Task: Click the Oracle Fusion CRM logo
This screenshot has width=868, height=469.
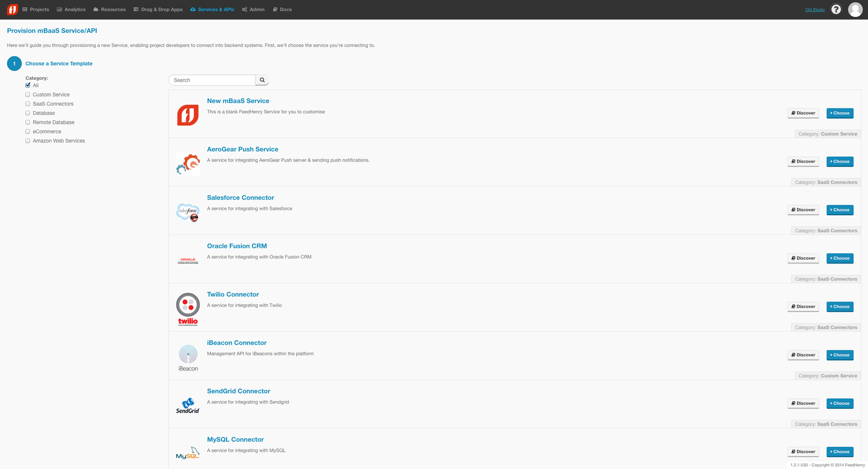Action: (x=188, y=261)
